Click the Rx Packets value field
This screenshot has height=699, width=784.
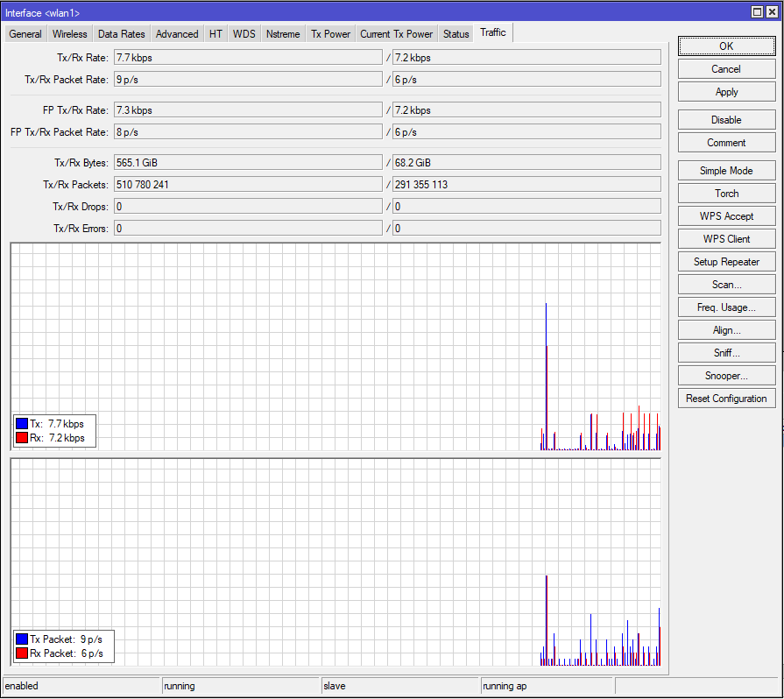(526, 185)
